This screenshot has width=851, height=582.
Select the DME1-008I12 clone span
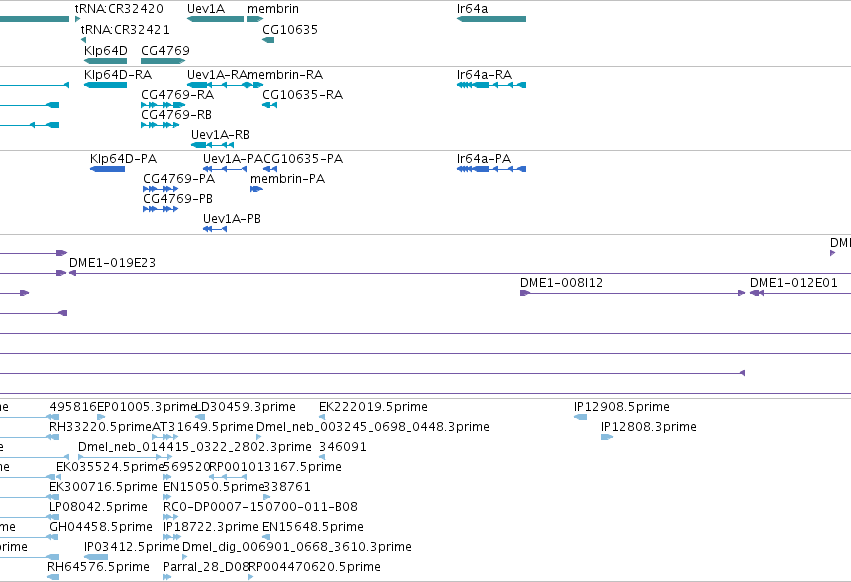coord(632,293)
